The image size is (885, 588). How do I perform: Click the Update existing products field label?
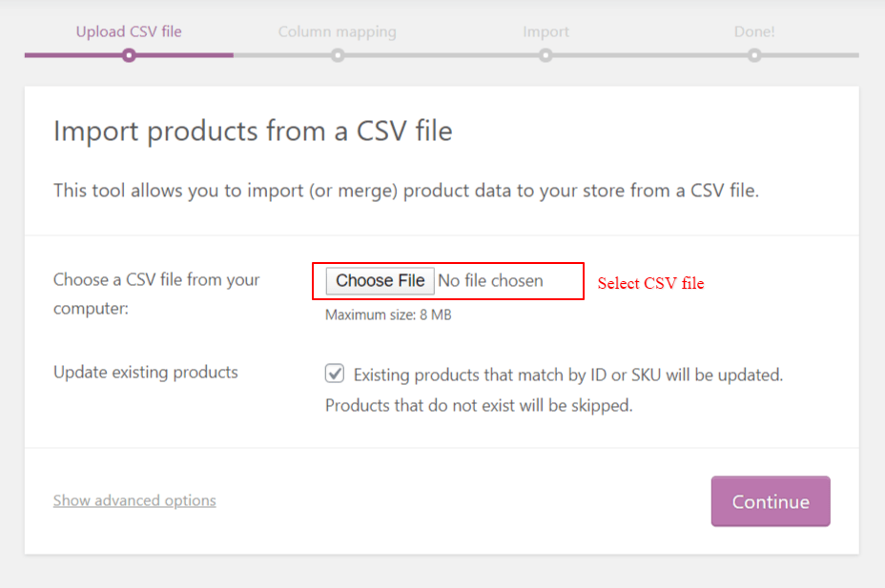coord(146,372)
